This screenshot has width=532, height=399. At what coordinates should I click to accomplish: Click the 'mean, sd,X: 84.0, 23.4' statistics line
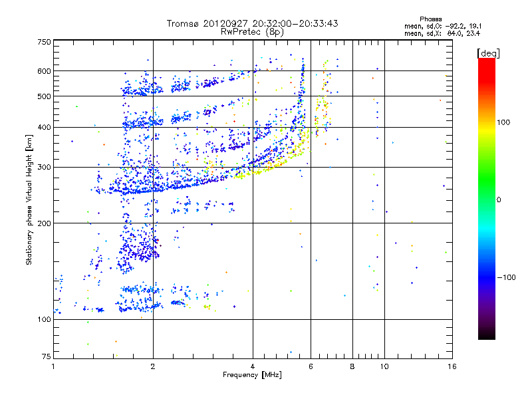coord(442,33)
